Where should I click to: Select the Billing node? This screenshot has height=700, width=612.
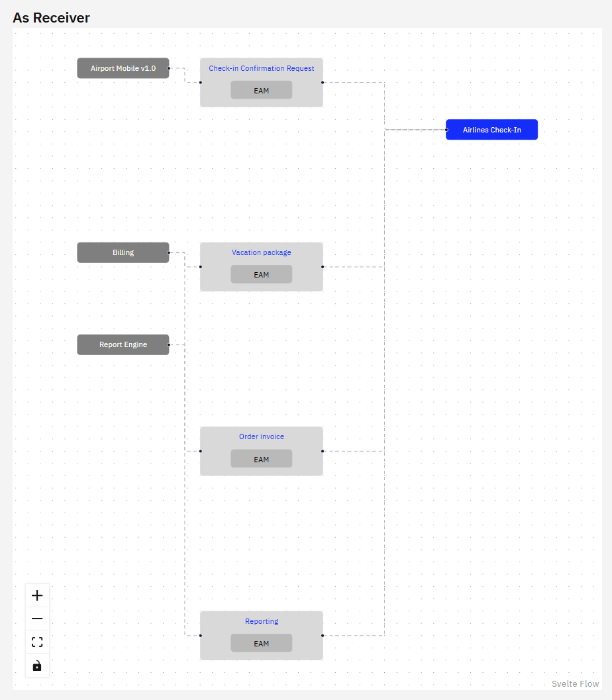(123, 252)
